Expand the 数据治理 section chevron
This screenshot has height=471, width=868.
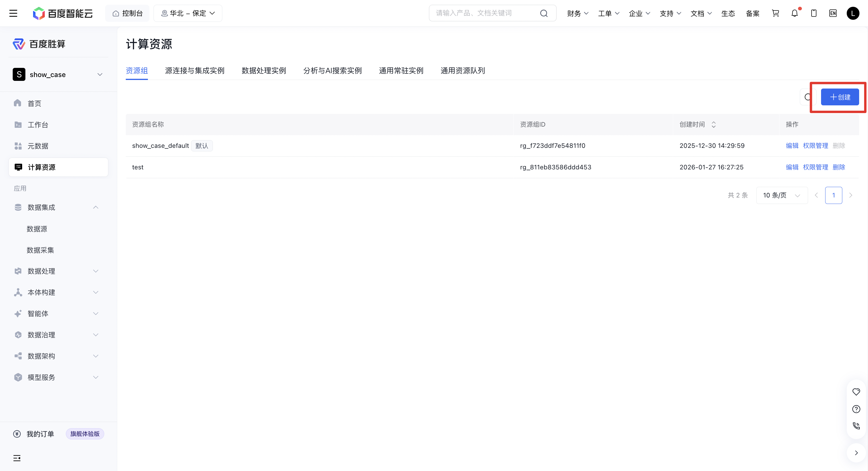tap(96, 335)
